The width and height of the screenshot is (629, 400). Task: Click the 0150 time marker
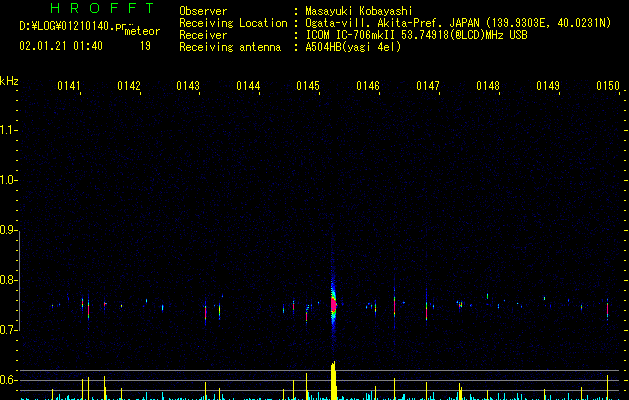(x=608, y=86)
